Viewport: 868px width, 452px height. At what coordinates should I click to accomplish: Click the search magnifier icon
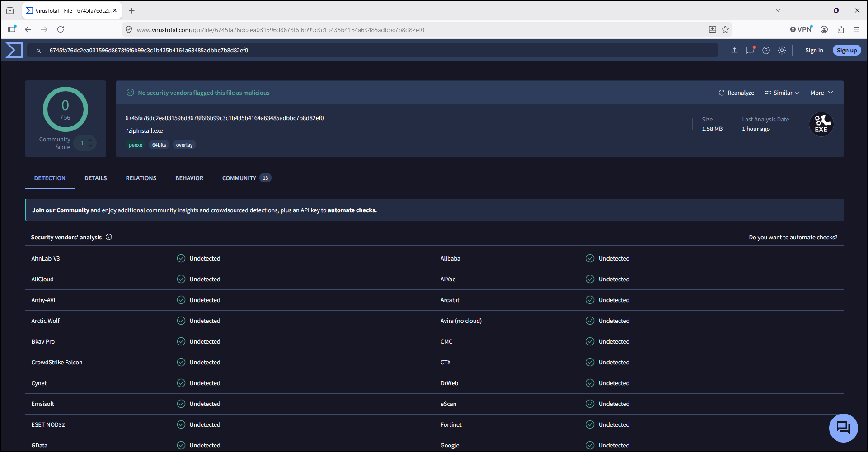tap(39, 51)
